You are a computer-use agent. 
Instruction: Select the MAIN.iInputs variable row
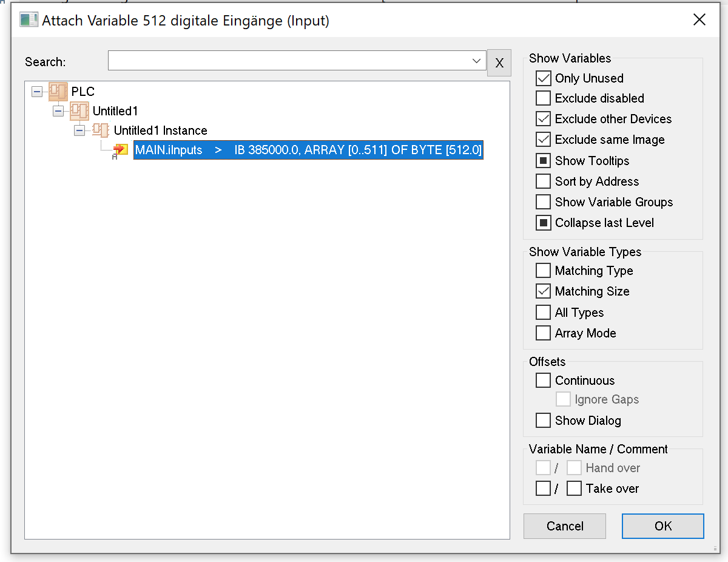click(308, 150)
